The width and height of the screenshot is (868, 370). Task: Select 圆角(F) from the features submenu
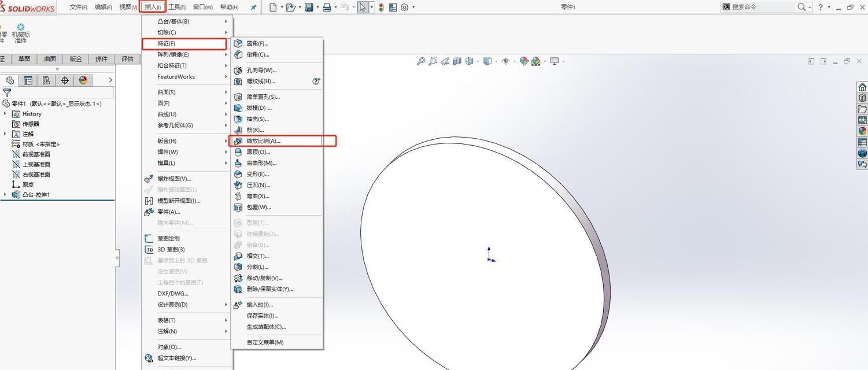[x=258, y=43]
